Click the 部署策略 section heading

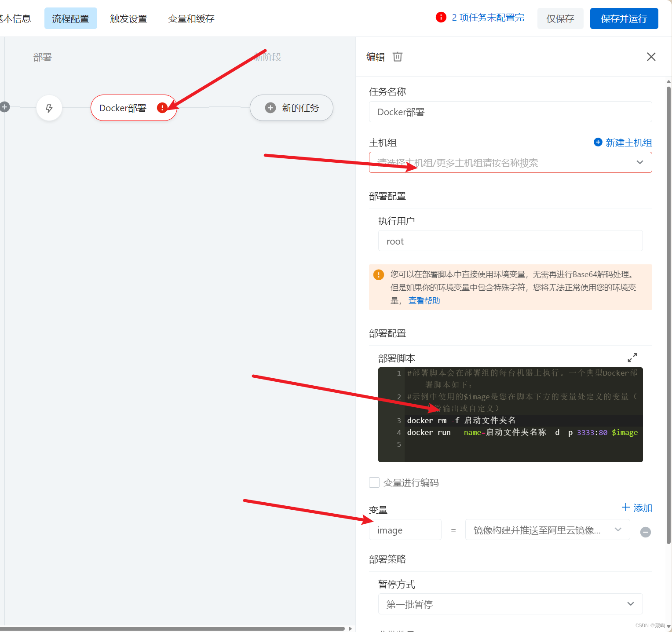click(387, 559)
